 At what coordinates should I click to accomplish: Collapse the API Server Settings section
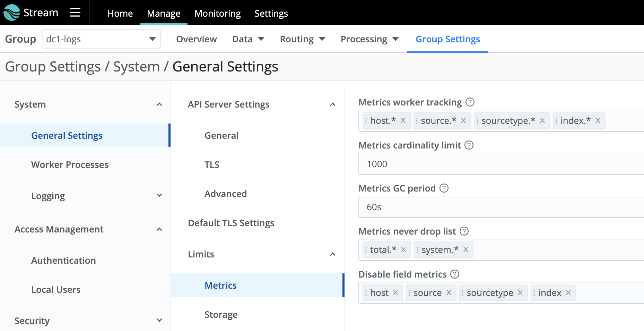332,104
